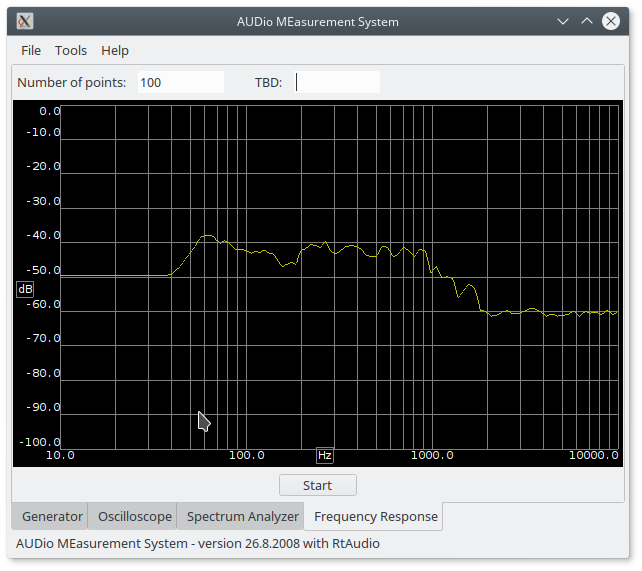Focus the Number of points field
642x571 pixels.
[x=179, y=82]
